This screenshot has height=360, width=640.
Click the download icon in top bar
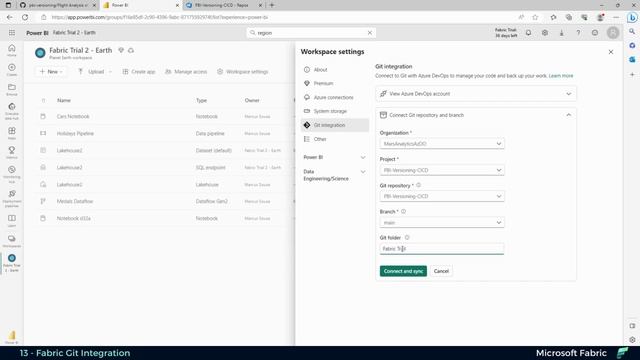coord(562,33)
